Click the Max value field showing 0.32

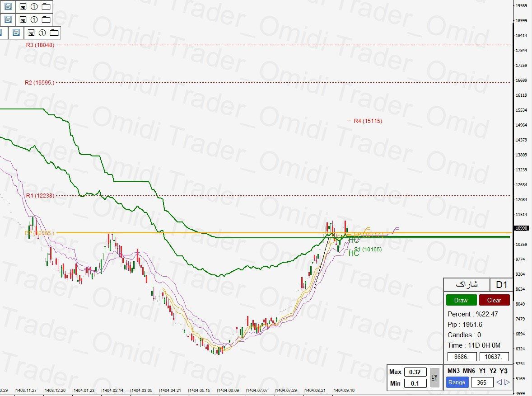coord(415,372)
